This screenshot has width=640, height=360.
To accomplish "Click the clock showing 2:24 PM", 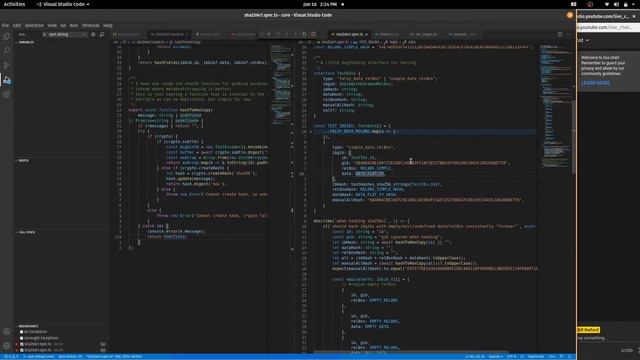I will pyautogui.click(x=320, y=4).
